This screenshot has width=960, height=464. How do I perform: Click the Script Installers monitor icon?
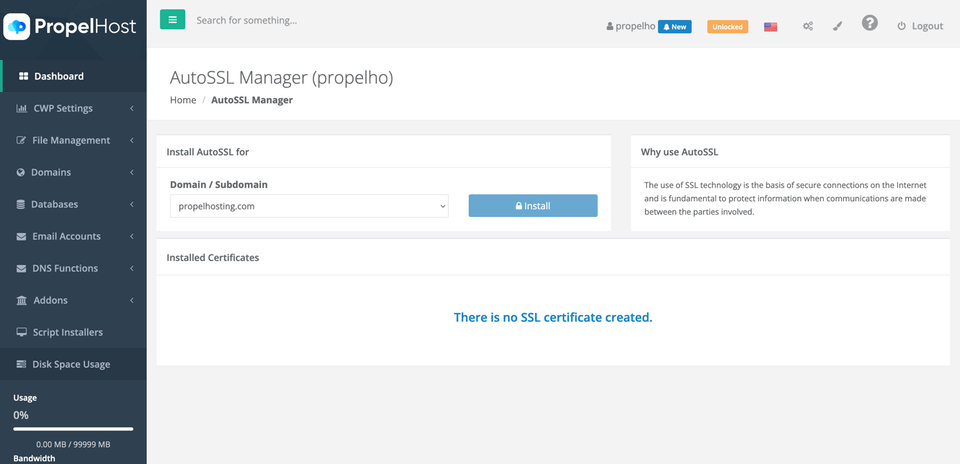tap(21, 332)
